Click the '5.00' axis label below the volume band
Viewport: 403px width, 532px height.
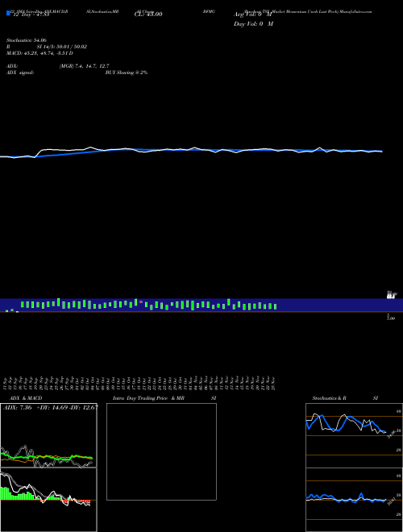pos(391,318)
